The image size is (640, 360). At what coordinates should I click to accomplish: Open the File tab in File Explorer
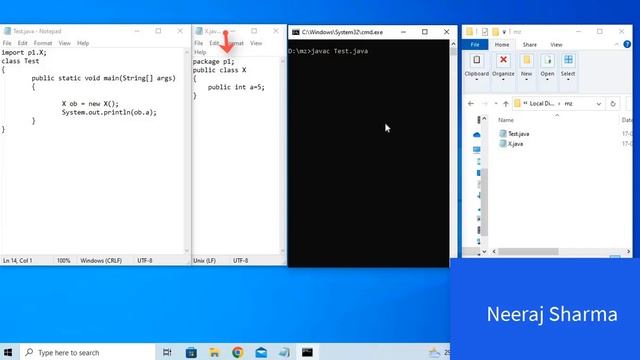475,44
